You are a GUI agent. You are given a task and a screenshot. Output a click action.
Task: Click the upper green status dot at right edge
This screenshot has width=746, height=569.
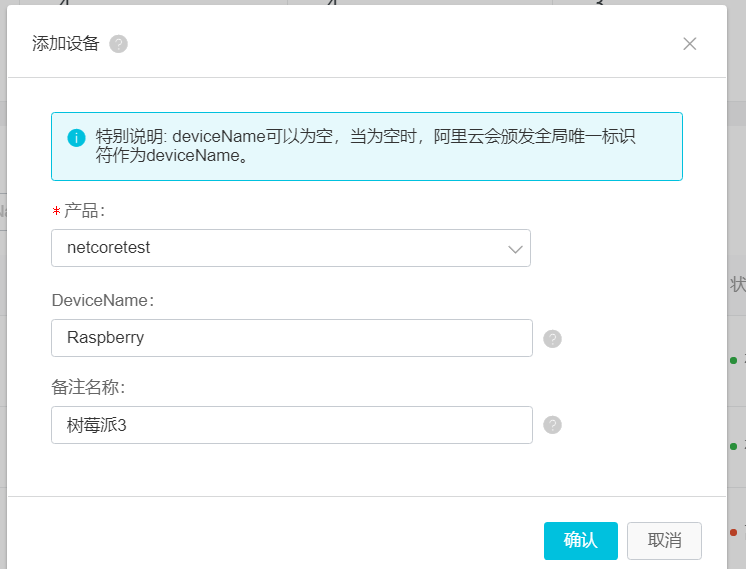pyautogui.click(x=733, y=360)
